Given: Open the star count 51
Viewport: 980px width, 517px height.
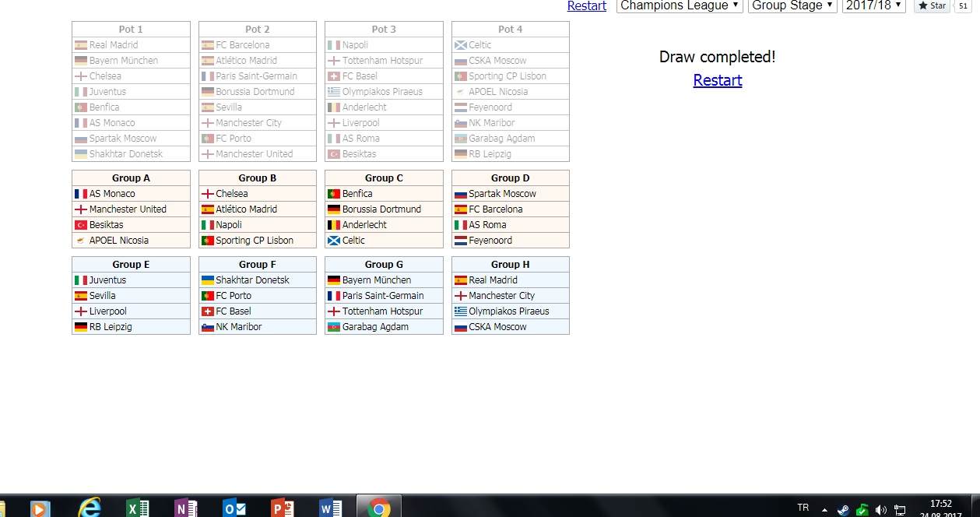Looking at the screenshot, I should (963, 5).
